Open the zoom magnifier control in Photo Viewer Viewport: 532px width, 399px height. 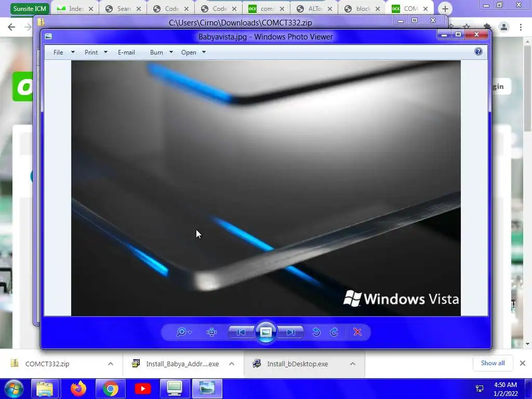(181, 332)
